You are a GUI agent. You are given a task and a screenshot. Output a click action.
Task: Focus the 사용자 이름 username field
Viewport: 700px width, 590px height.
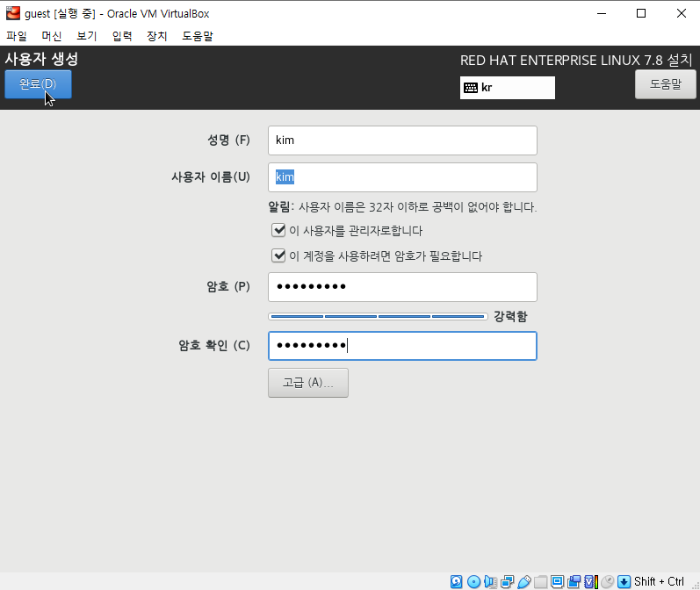pyautogui.click(x=402, y=177)
